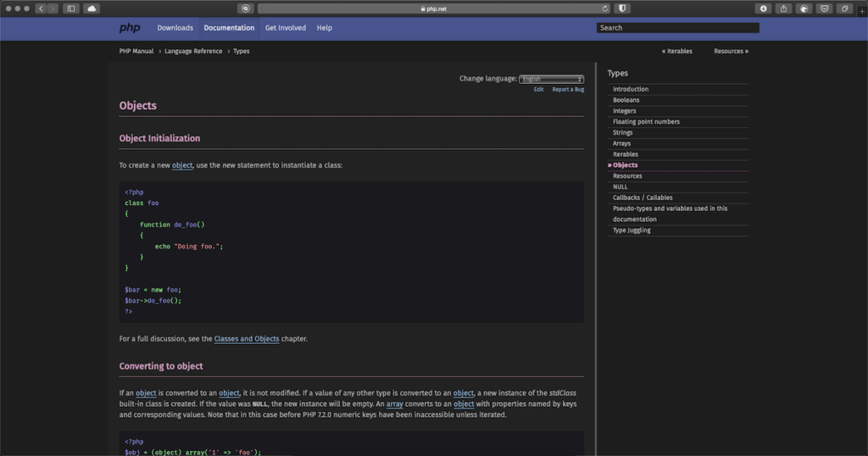The height and width of the screenshot is (456, 868).
Task: Open Floating point numbers in Types sidebar
Action: (646, 122)
